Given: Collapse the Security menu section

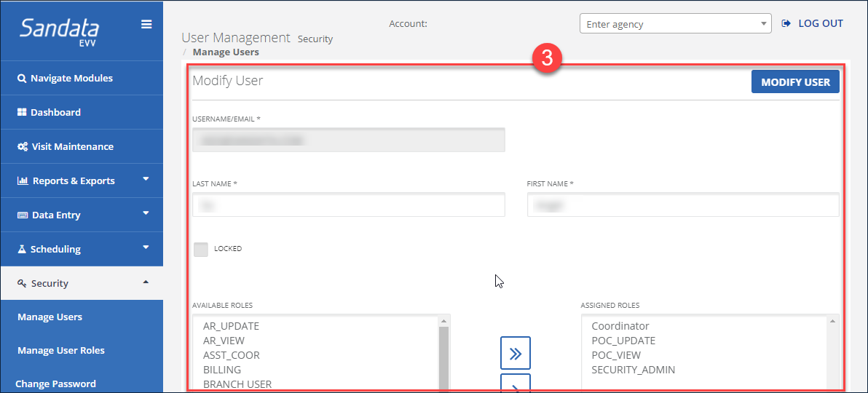Looking at the screenshot, I should [x=80, y=283].
